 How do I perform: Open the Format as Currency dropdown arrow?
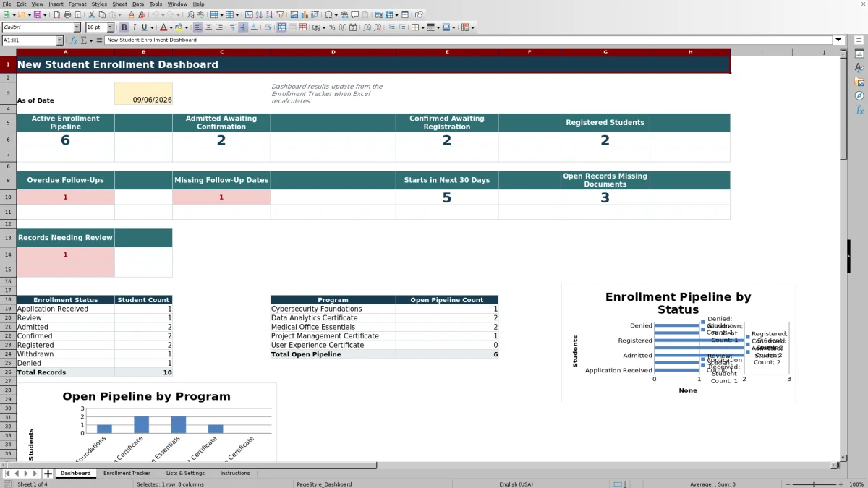click(323, 27)
